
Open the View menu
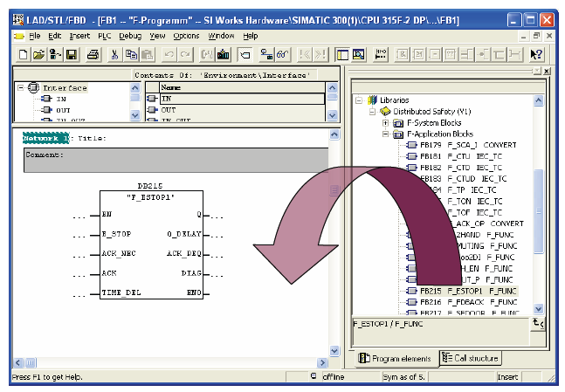[157, 36]
